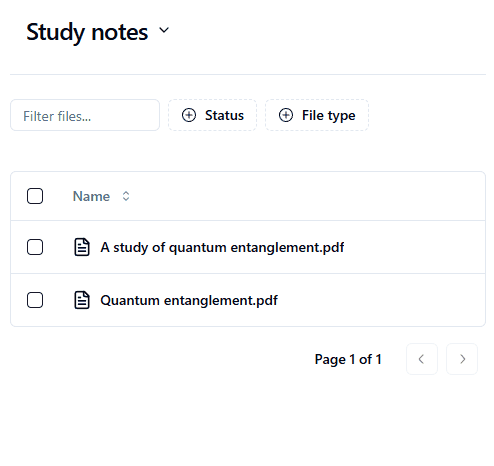Click the Study notes heading title
494x466 pixels.
[x=87, y=32]
